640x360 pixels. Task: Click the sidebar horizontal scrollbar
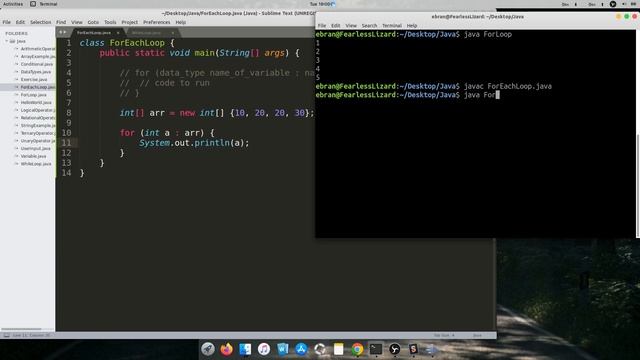tap(21, 329)
